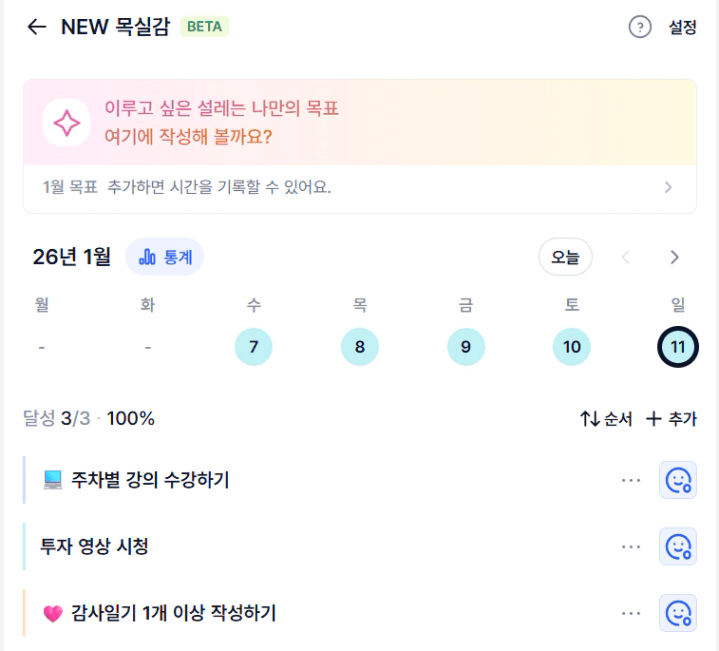
Task: Select date 7 Wednesday
Action: tap(253, 347)
